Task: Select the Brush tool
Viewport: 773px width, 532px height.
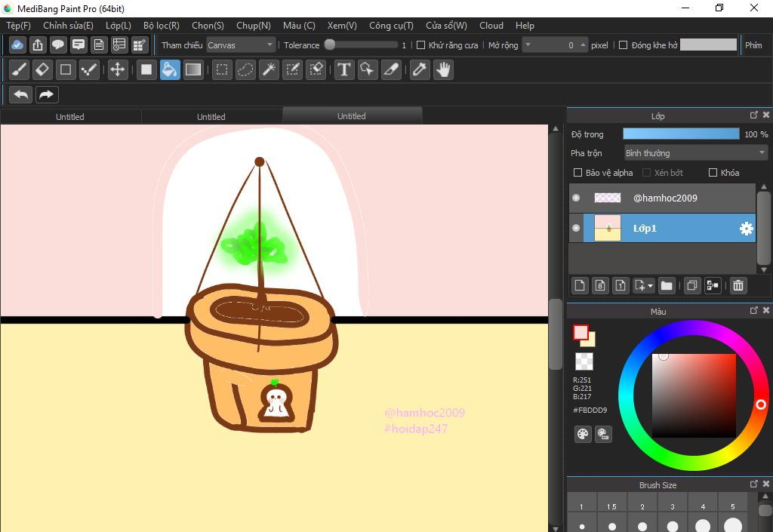Action: [20, 70]
